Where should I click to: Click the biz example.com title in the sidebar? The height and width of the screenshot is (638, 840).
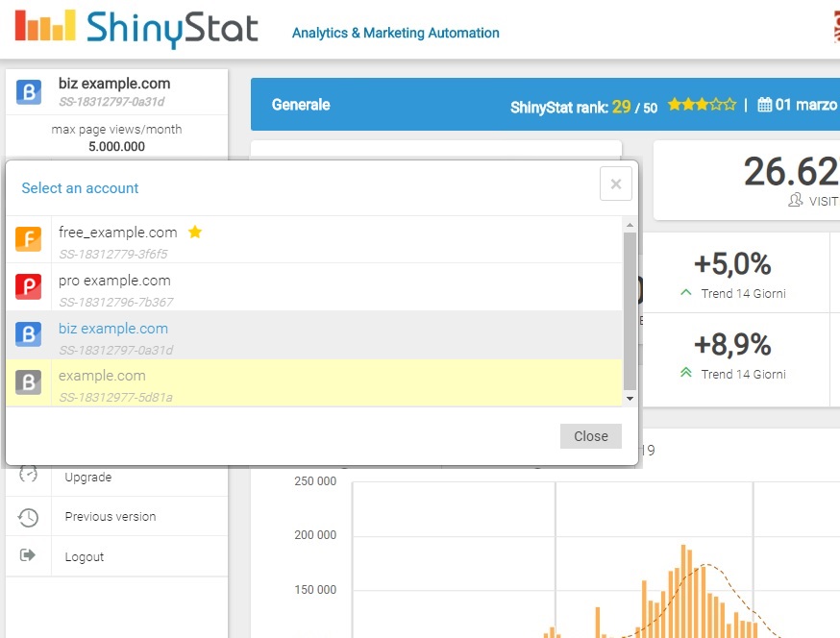[114, 84]
